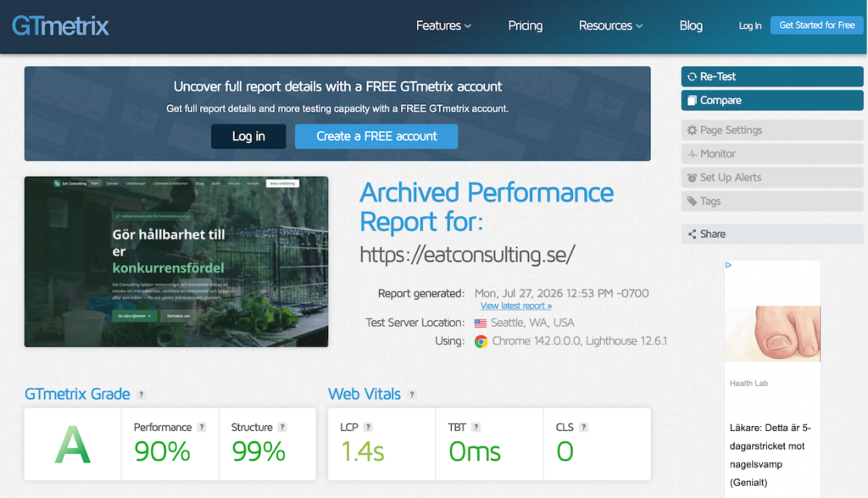868x498 pixels.
Task: Click the Log in button in banner
Action: [x=248, y=136]
